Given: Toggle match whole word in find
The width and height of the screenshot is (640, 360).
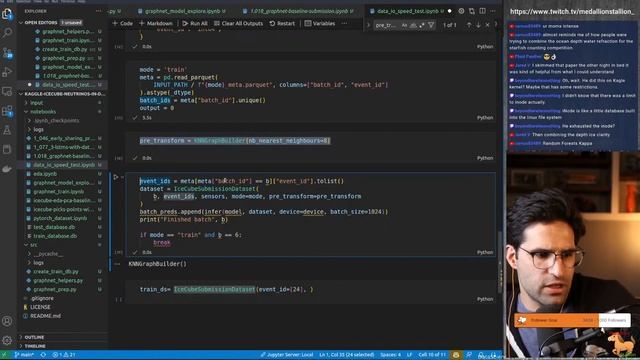Looking at the screenshot, I should [x=413, y=25].
